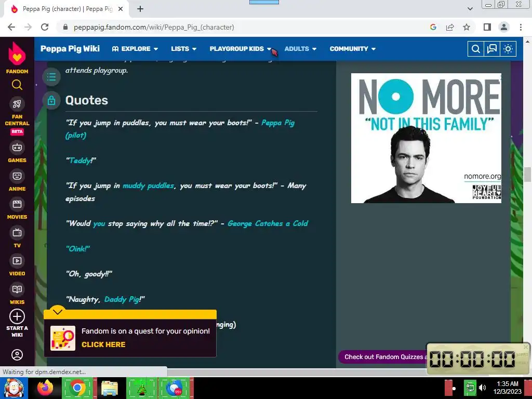Open the Wikis book icon
This screenshot has width=532, height=399.
[x=17, y=289]
